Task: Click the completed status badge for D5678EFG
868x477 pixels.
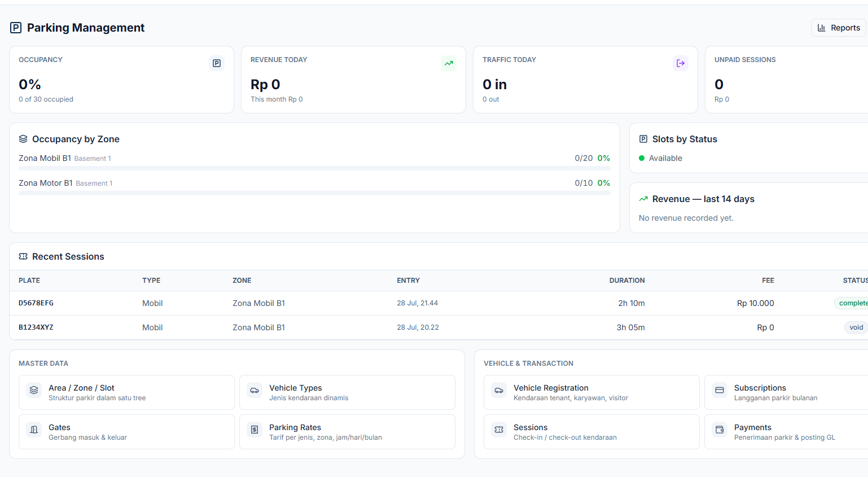Action: 852,303
